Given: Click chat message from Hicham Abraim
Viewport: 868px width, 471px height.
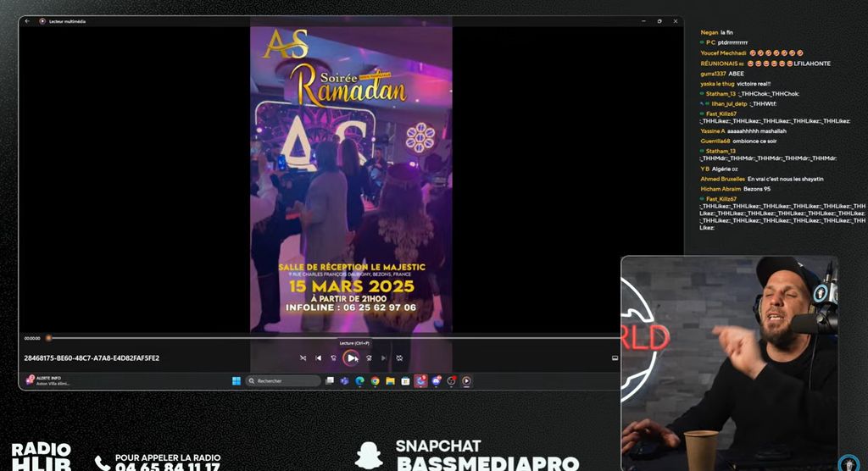Looking at the screenshot, I should click(x=735, y=189).
